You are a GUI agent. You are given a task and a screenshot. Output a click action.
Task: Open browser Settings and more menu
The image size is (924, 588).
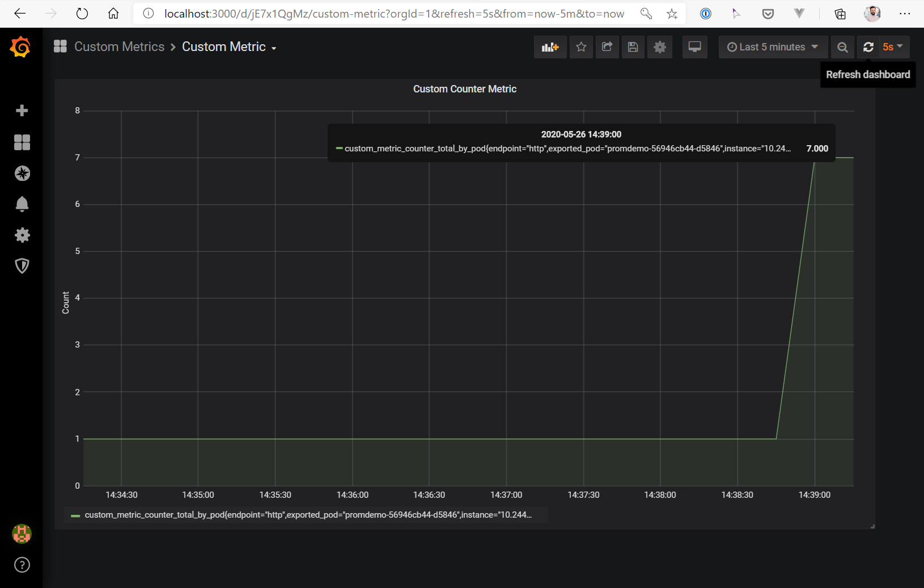click(x=905, y=14)
